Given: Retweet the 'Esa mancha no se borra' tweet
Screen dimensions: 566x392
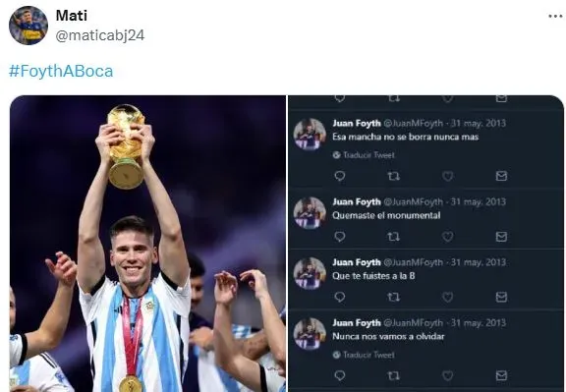Looking at the screenshot, I should (x=393, y=176).
